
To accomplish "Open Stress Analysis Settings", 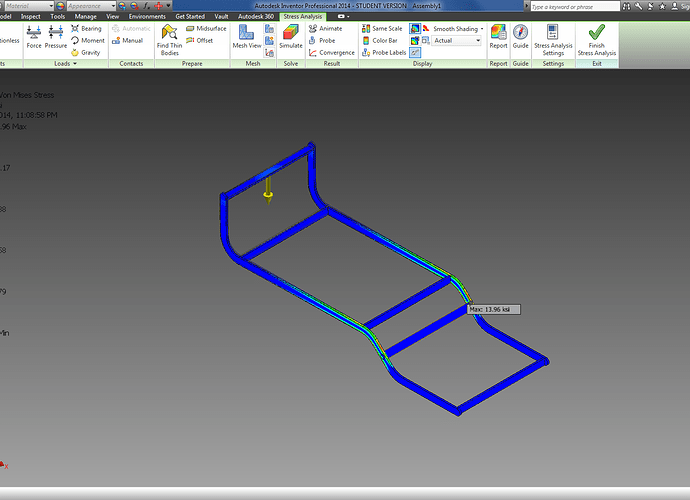I will 553,40.
